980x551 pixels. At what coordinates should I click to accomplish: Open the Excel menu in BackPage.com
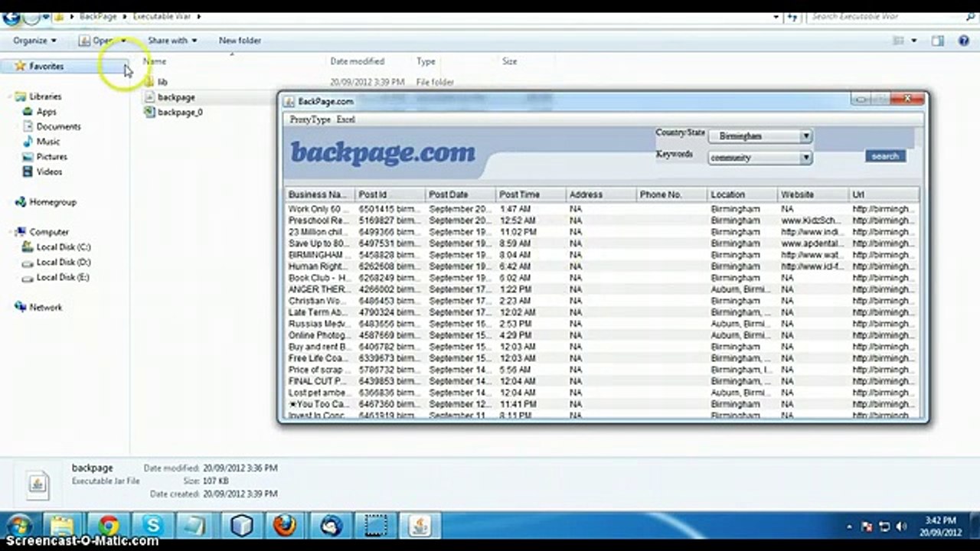(346, 119)
